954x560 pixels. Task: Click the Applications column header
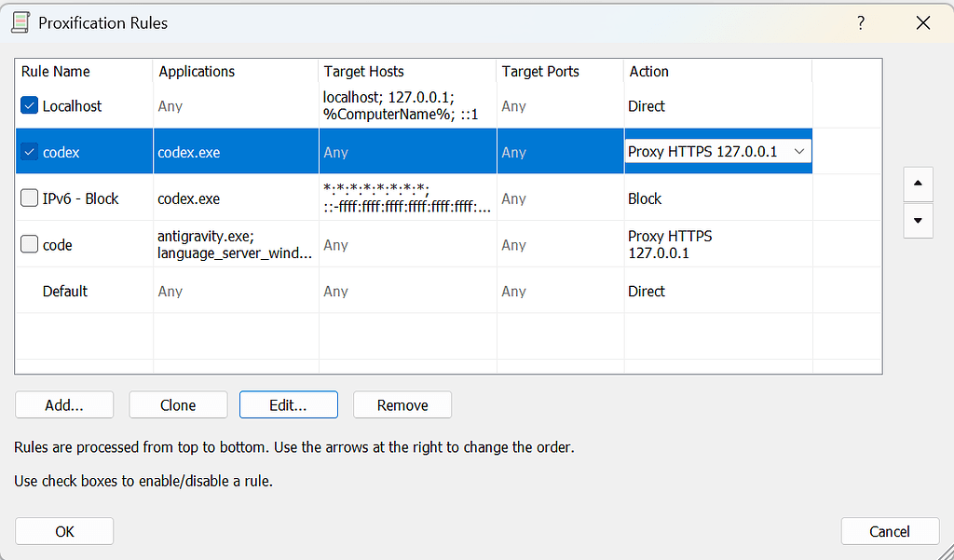(x=236, y=71)
